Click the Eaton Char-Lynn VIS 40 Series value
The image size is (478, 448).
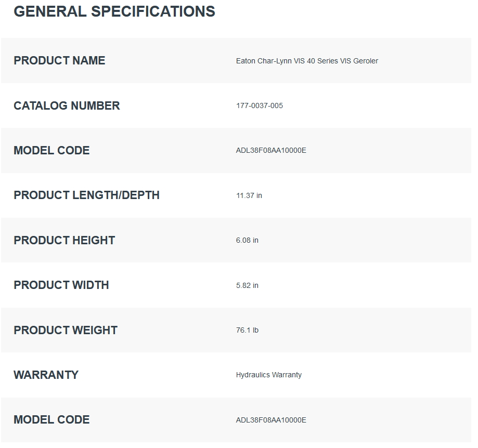tap(307, 61)
